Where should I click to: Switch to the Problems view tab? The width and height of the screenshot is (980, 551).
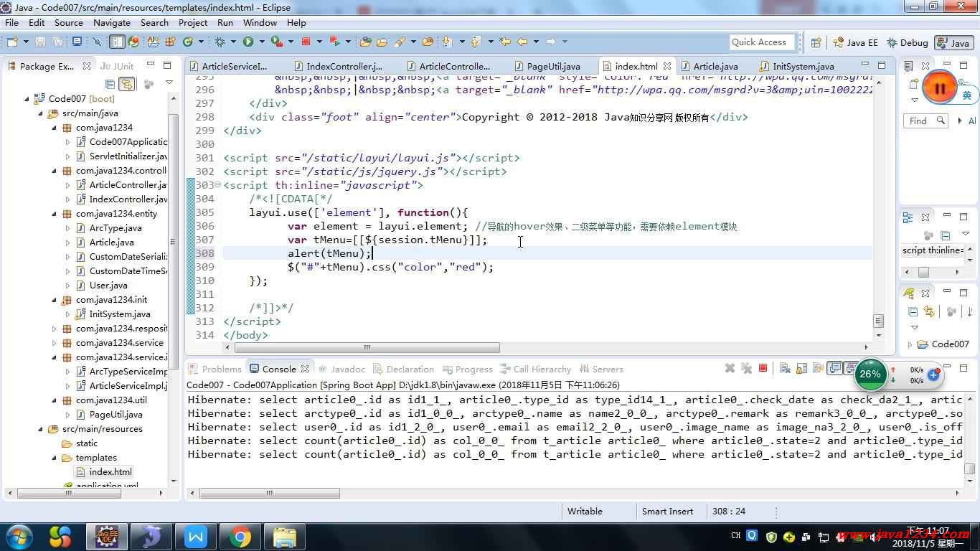click(215, 369)
